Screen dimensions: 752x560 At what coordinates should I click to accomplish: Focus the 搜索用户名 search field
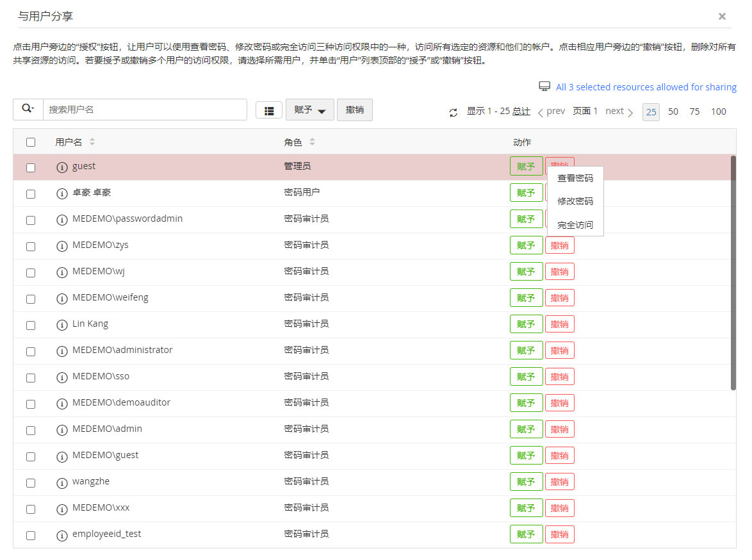[145, 110]
